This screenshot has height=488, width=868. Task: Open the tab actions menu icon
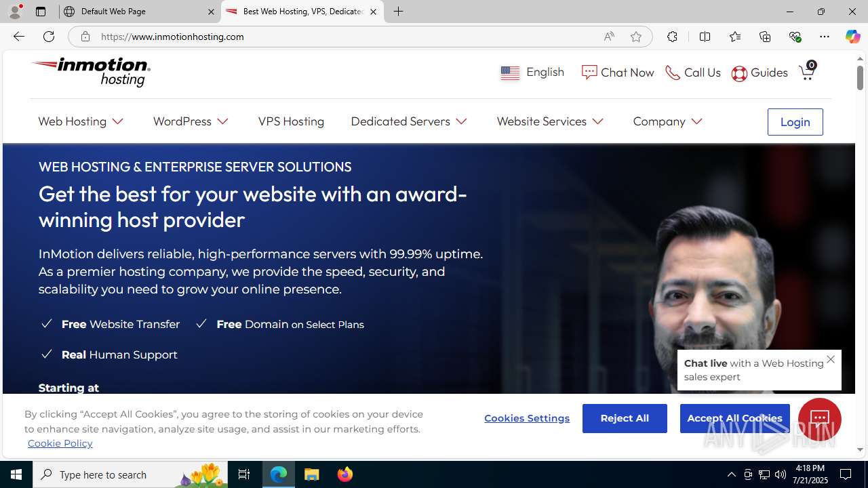(41, 12)
